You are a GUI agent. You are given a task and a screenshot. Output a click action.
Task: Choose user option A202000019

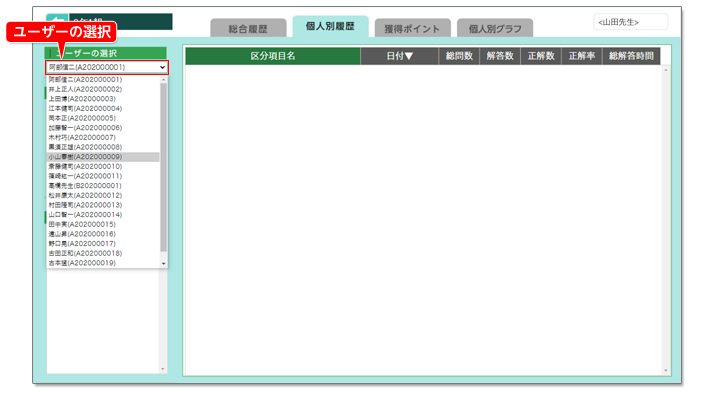pyautogui.click(x=103, y=263)
